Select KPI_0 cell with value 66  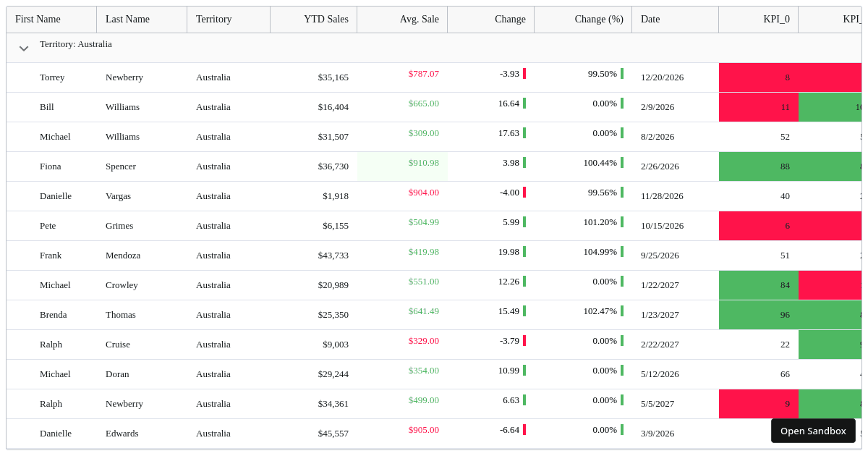click(759, 374)
